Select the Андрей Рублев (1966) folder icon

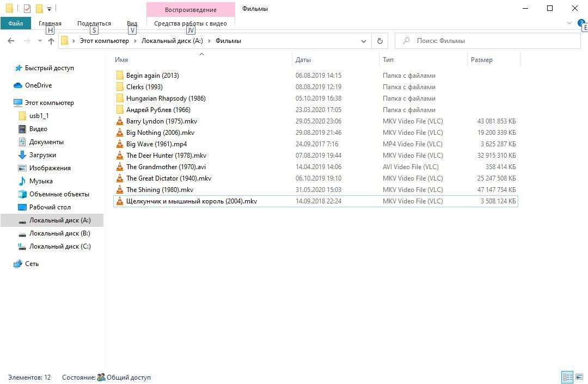tap(120, 110)
